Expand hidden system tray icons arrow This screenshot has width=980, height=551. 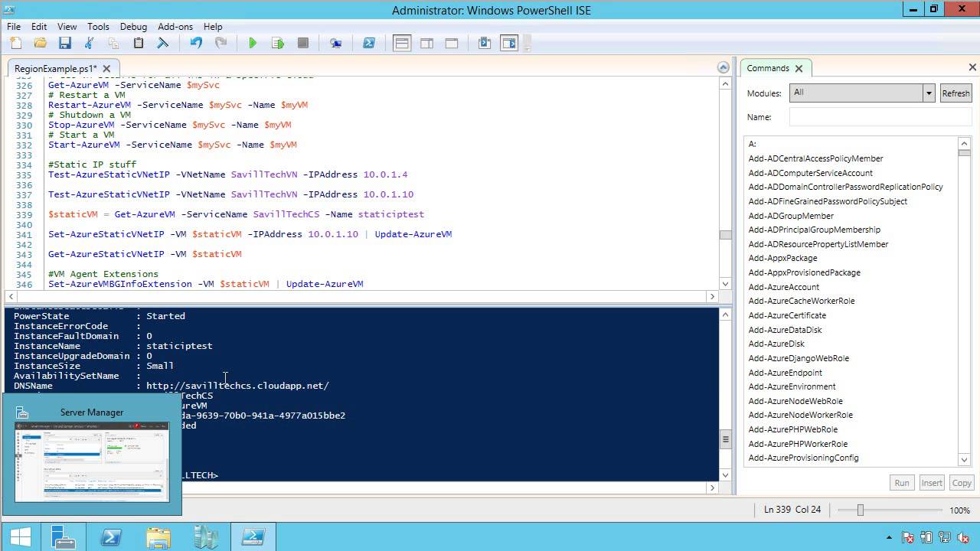890,538
